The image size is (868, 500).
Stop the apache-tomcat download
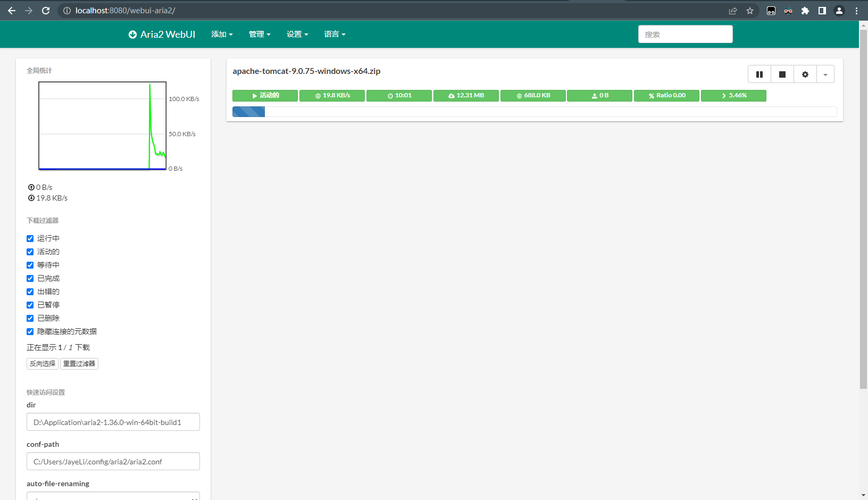(x=782, y=74)
